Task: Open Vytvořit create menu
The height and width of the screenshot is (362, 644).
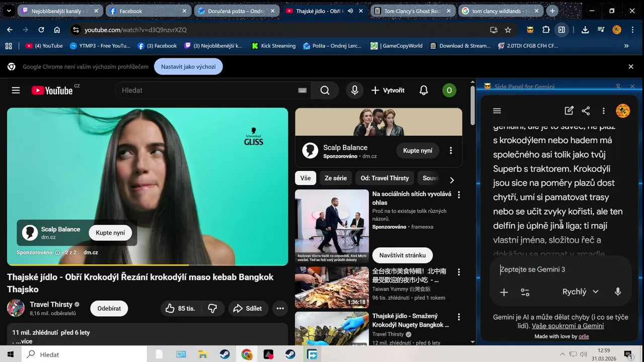Action: [x=388, y=90]
